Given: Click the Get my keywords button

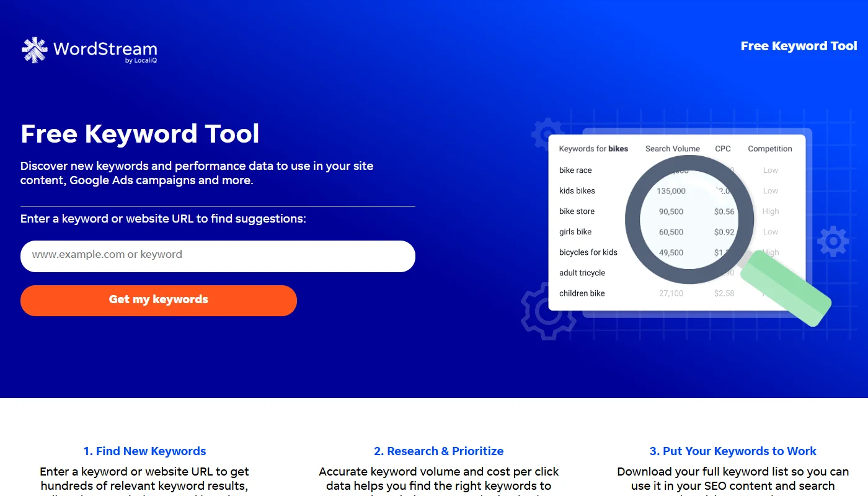Looking at the screenshot, I should [x=159, y=301].
